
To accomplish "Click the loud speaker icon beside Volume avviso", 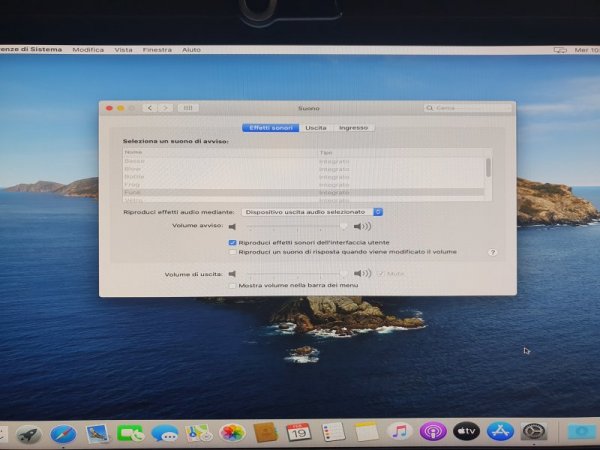I will (362, 227).
